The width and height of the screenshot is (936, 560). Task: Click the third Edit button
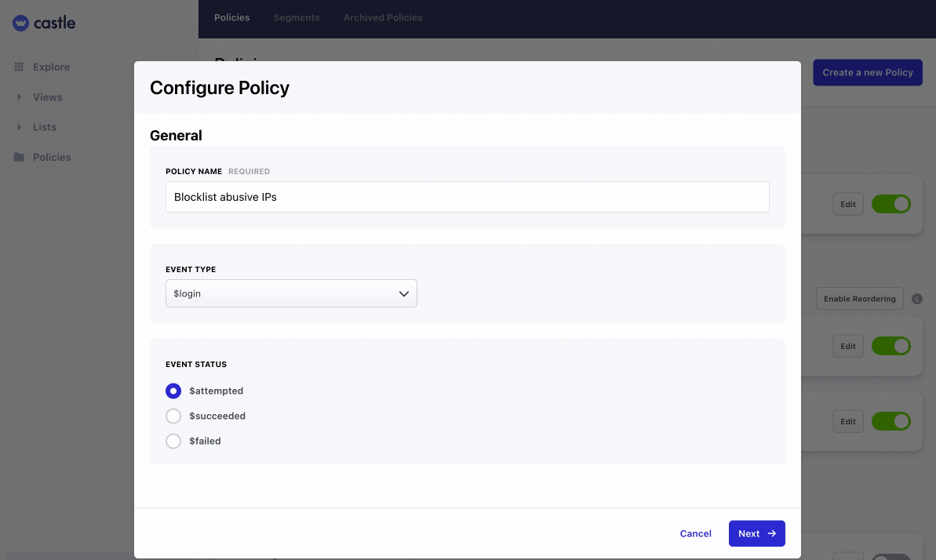coord(848,421)
